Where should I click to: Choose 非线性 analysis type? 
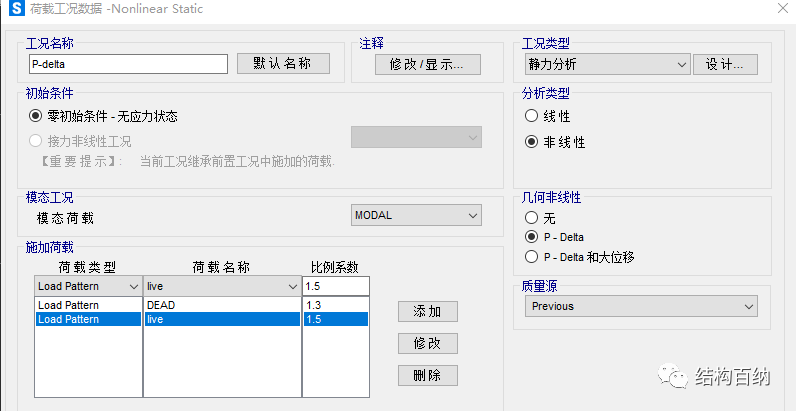pyautogui.click(x=532, y=142)
